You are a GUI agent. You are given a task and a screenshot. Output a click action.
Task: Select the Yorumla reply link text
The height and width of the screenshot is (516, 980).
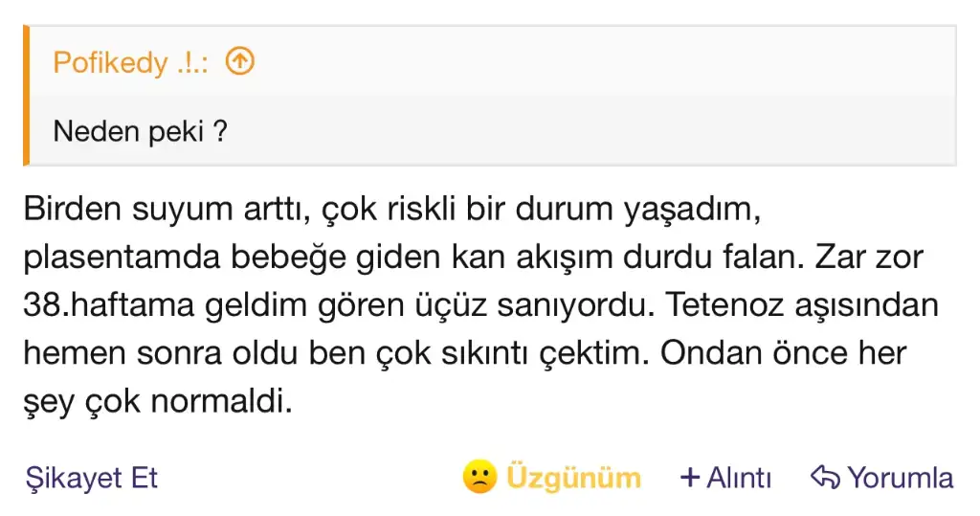pyautogui.click(x=900, y=477)
